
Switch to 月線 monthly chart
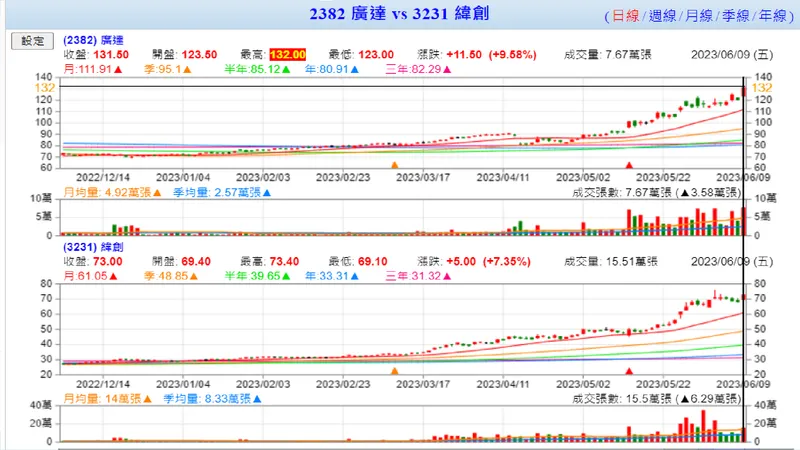click(698, 16)
